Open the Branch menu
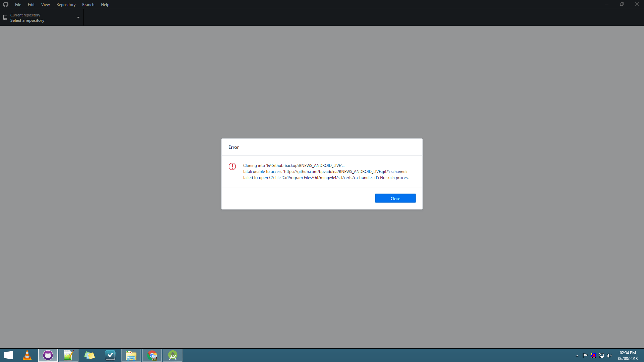 pos(88,4)
